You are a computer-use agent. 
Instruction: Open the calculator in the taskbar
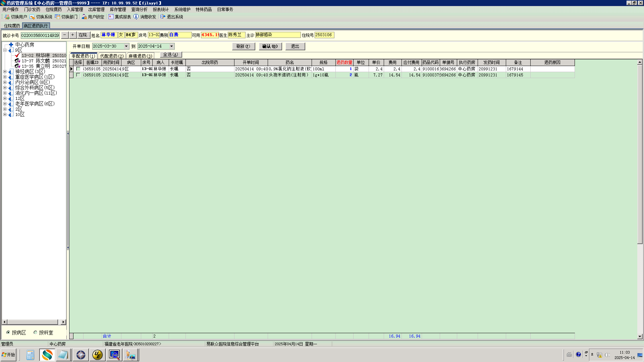[x=30, y=355]
